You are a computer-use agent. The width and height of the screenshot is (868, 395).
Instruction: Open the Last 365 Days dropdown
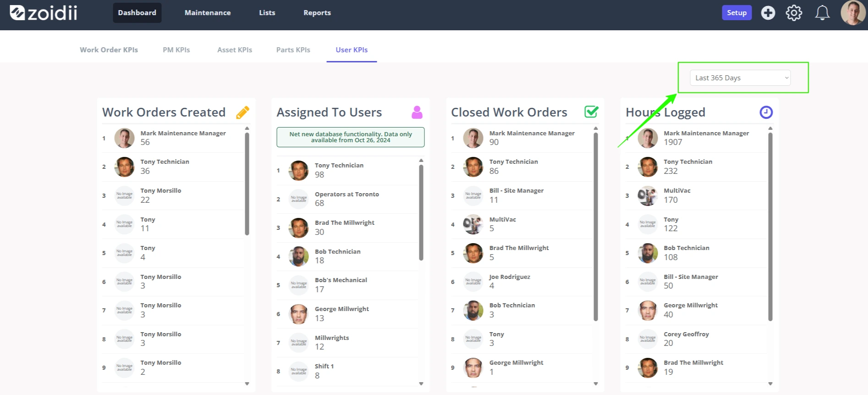coord(740,78)
